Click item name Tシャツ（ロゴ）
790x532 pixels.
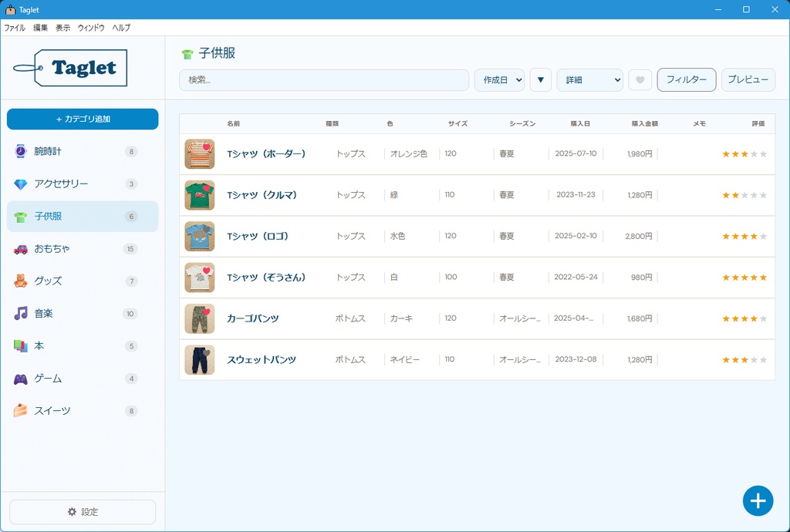click(x=258, y=236)
